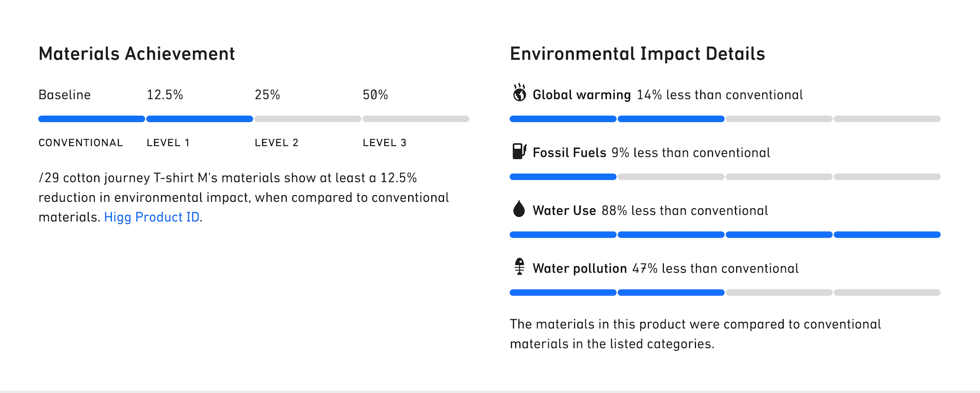
Task: Click the Fossil Fuels impact bar
Action: tap(725, 177)
